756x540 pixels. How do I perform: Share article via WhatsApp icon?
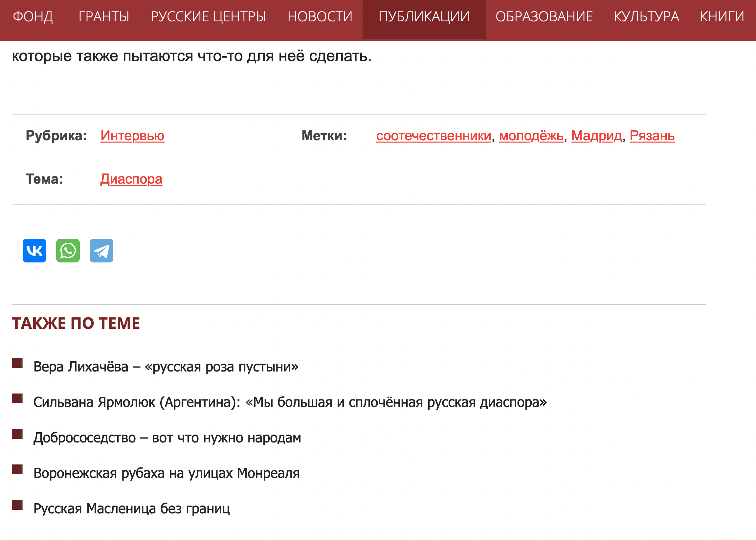tap(68, 251)
